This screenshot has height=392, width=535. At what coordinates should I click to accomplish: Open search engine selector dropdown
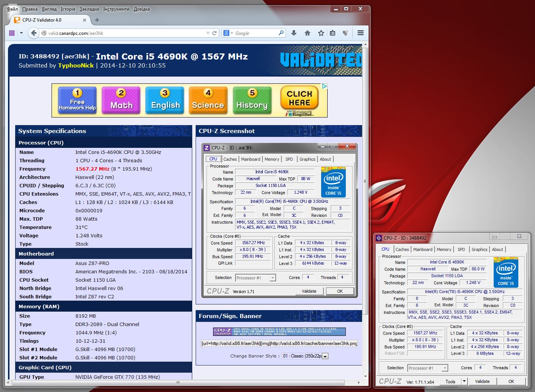pos(232,33)
